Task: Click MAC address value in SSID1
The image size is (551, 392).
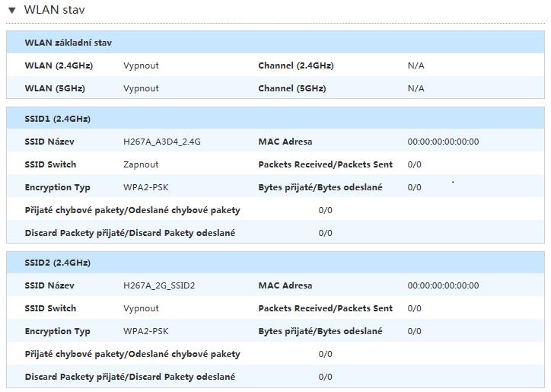Action: point(443,142)
